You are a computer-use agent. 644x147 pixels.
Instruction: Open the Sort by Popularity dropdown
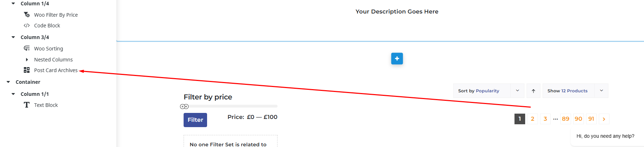(x=489, y=91)
